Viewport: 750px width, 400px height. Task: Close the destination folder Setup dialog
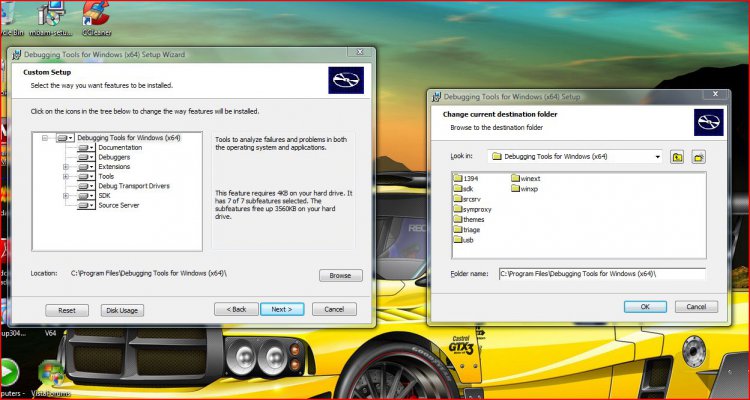716,94
